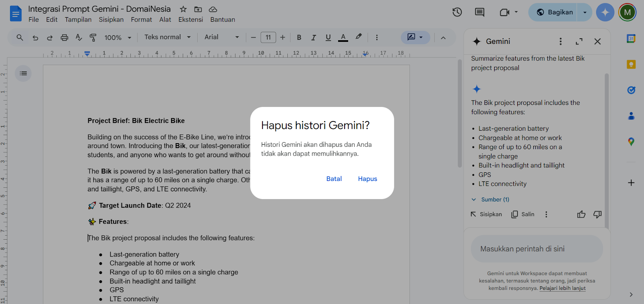Open the Ekstensi menu

(190, 19)
